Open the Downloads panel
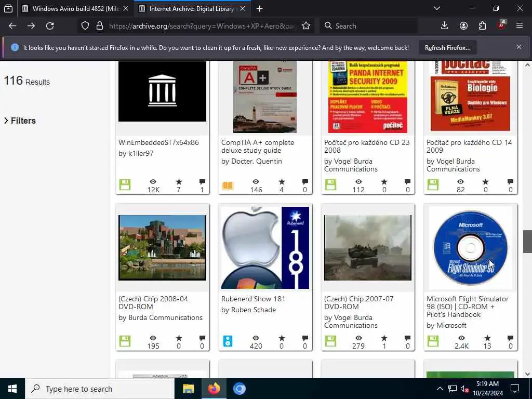Viewport: 532px width, 399px height. [445, 26]
